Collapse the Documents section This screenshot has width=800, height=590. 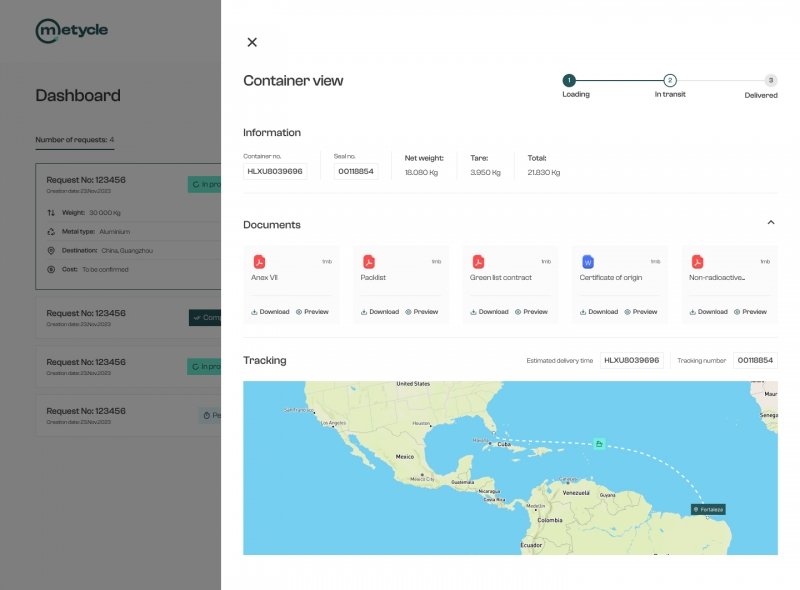(x=770, y=223)
